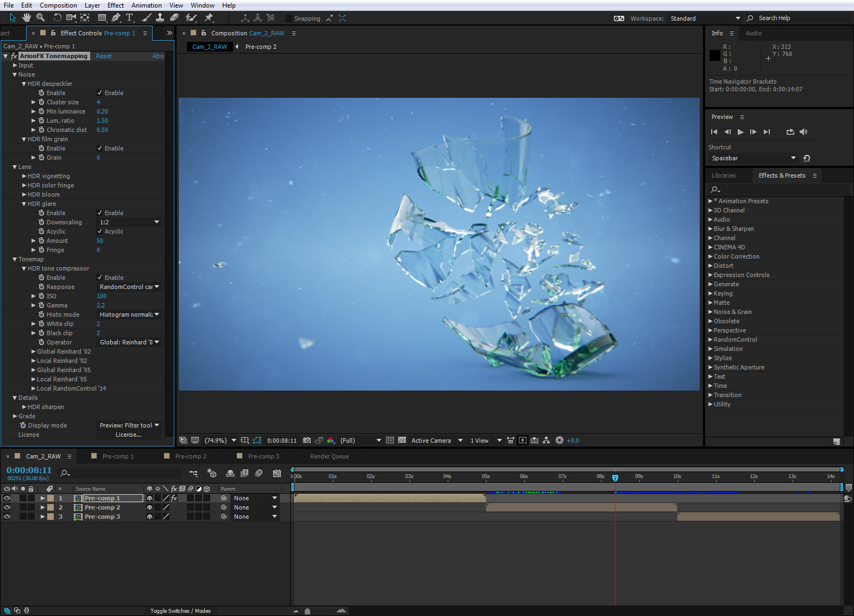
Task: Click the Play button in Preview panel
Action: [x=740, y=132]
